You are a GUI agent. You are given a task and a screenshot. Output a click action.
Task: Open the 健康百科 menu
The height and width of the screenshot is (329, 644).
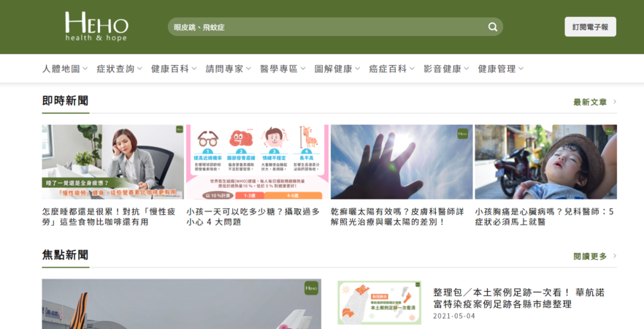pyautogui.click(x=174, y=69)
